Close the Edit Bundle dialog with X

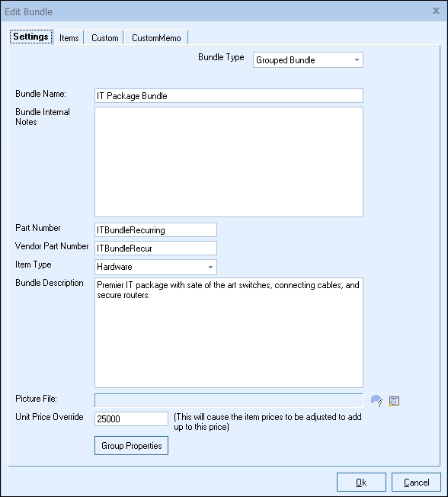(436, 11)
